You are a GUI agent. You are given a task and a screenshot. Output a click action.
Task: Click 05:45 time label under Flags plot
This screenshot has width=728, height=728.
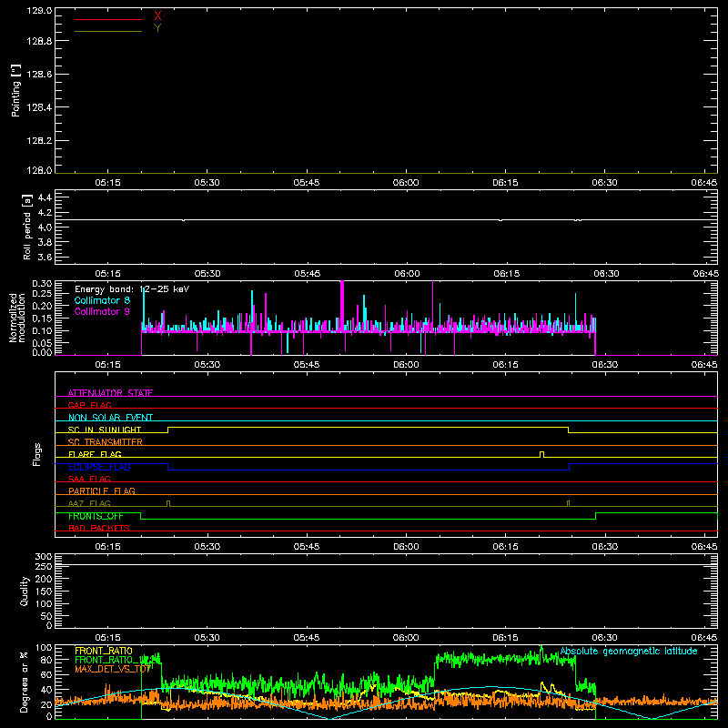click(x=307, y=547)
